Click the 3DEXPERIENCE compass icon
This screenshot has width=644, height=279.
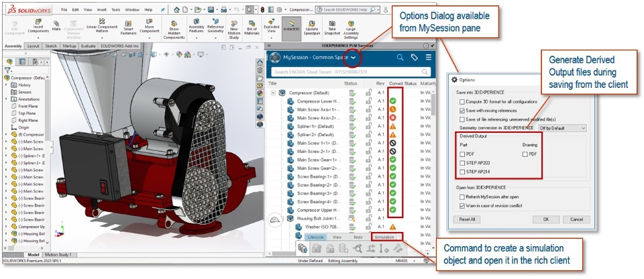coord(275,58)
